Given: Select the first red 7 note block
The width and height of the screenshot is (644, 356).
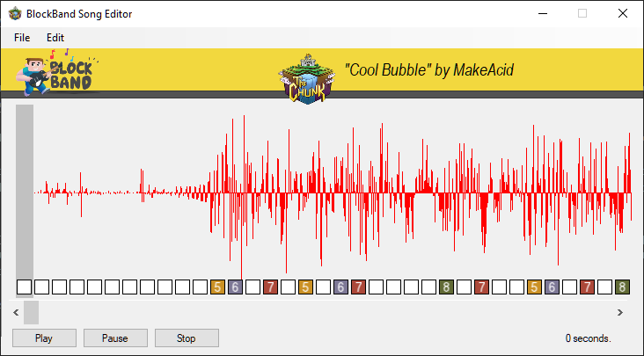Looking at the screenshot, I should click(270, 287).
